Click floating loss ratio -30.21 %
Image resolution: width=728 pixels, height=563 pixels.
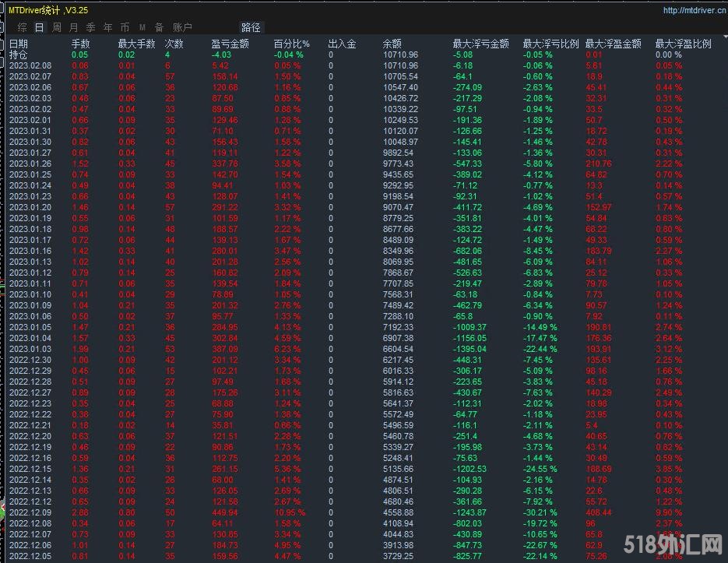coord(540,512)
